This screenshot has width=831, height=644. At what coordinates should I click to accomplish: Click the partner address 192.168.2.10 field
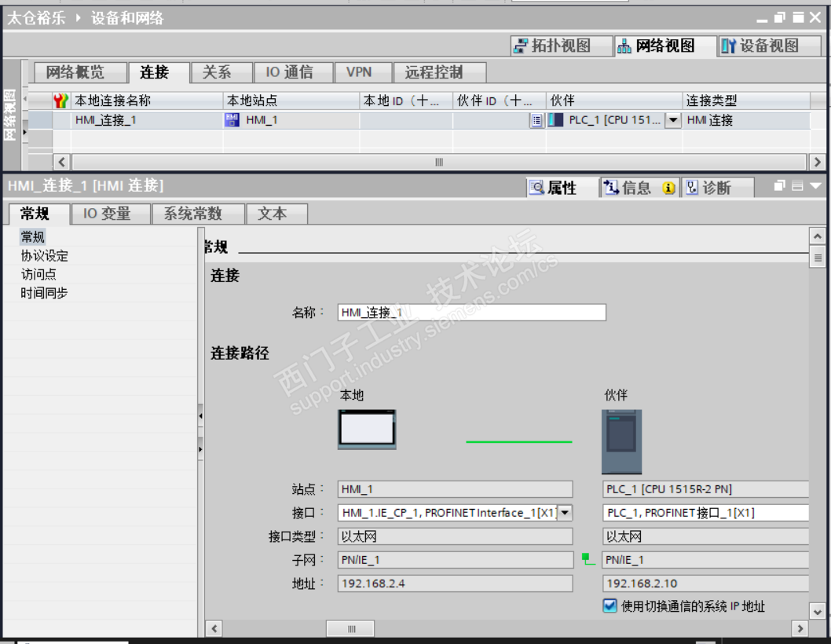pyautogui.click(x=705, y=584)
